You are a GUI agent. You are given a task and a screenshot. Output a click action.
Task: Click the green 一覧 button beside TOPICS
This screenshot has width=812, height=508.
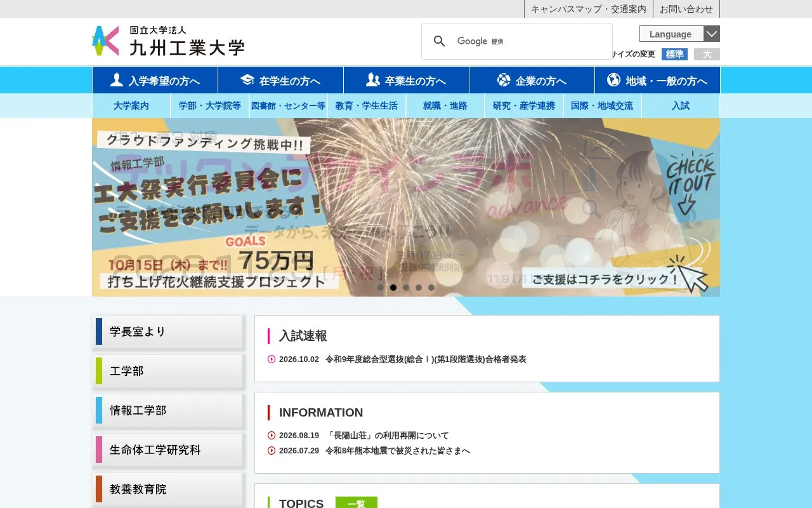point(357,502)
